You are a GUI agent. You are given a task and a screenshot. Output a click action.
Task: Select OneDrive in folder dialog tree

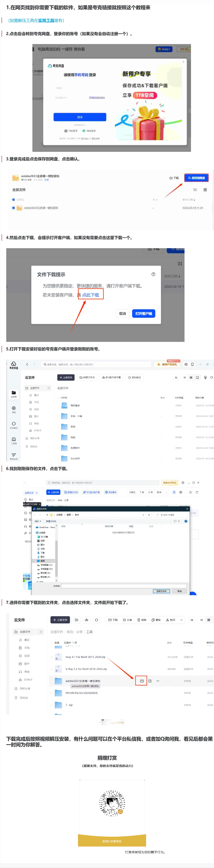[x=45, y=527]
